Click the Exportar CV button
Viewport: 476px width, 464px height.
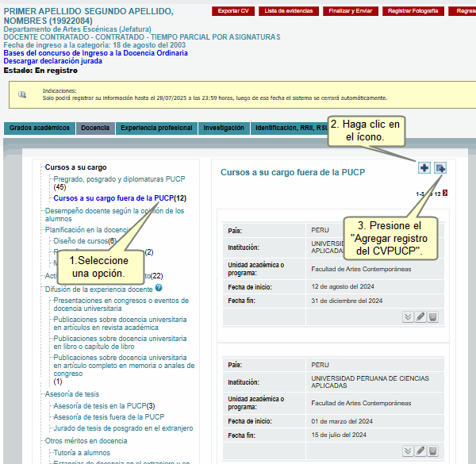[233, 11]
